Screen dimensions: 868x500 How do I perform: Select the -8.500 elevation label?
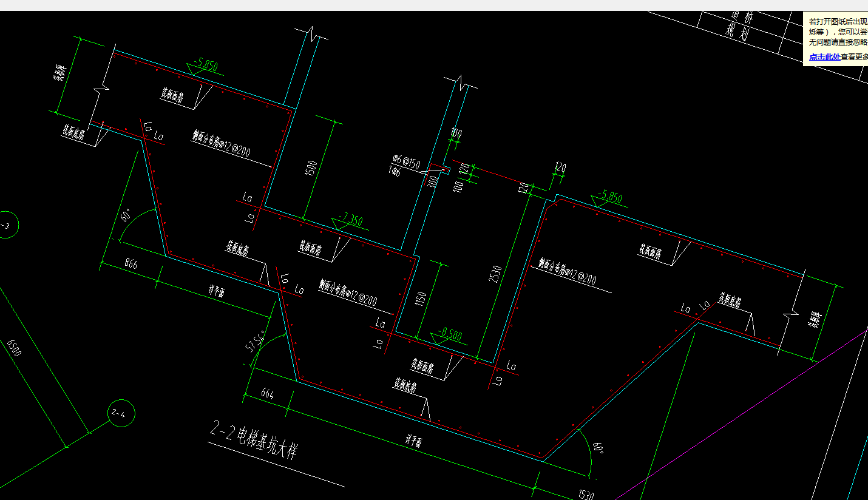point(449,335)
